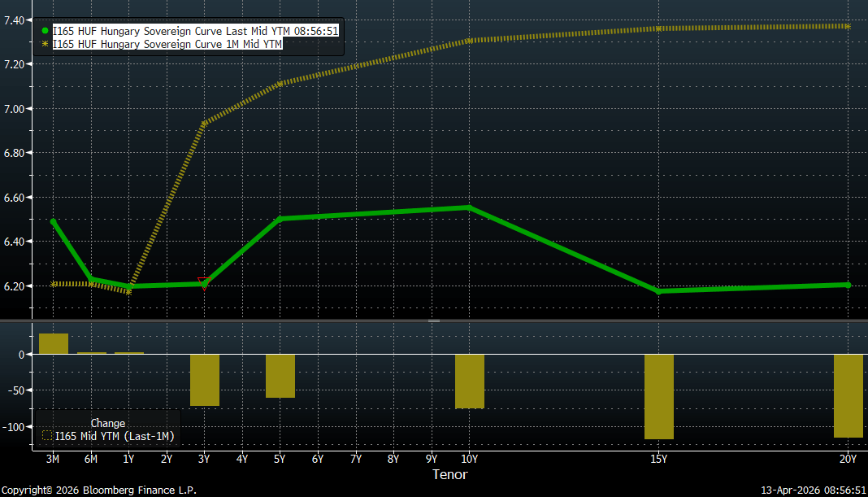Viewport: 868px width, 497px height.
Task: Click the Tenor axis title
Action: 449,474
